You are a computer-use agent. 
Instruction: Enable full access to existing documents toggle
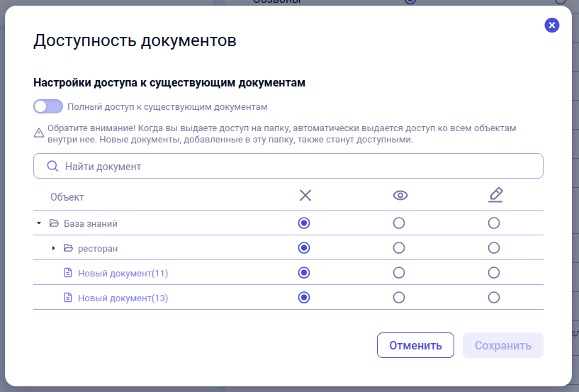pos(48,107)
